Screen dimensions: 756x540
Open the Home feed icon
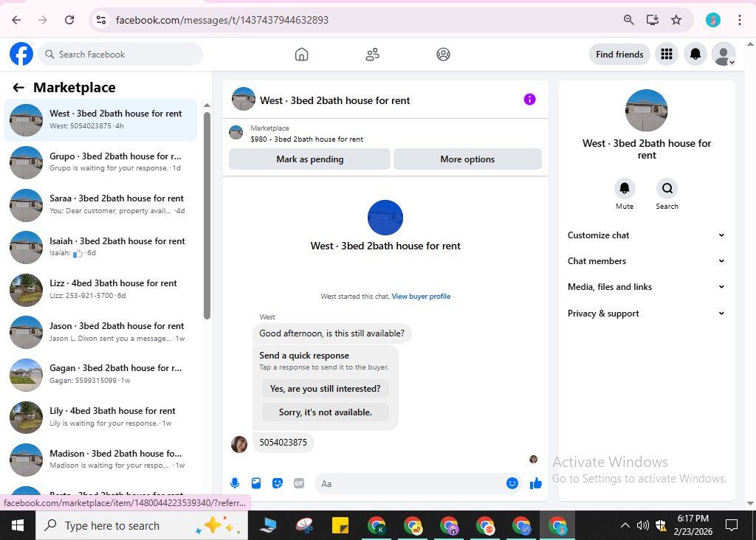point(301,55)
